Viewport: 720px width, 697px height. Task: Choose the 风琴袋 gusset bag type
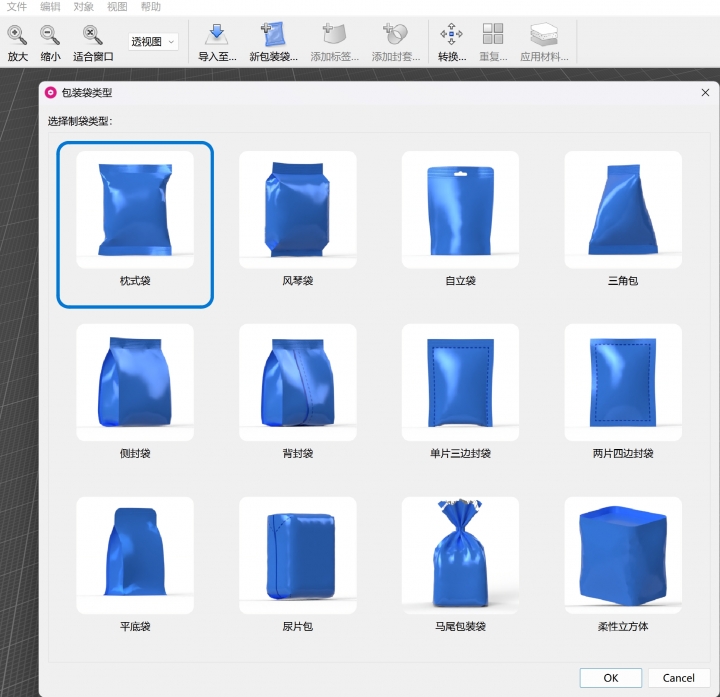point(298,210)
